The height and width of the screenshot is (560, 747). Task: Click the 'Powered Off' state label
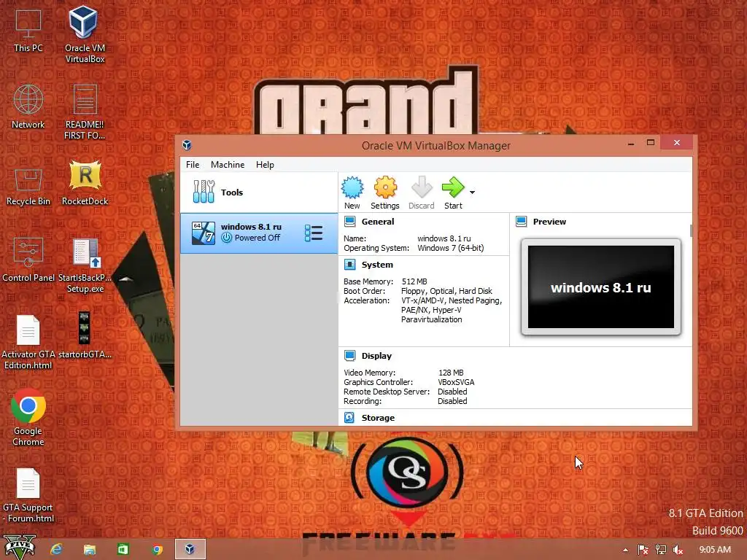[x=257, y=238]
